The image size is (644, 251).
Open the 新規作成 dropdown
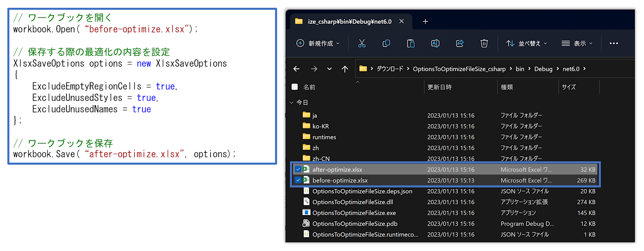click(x=318, y=44)
